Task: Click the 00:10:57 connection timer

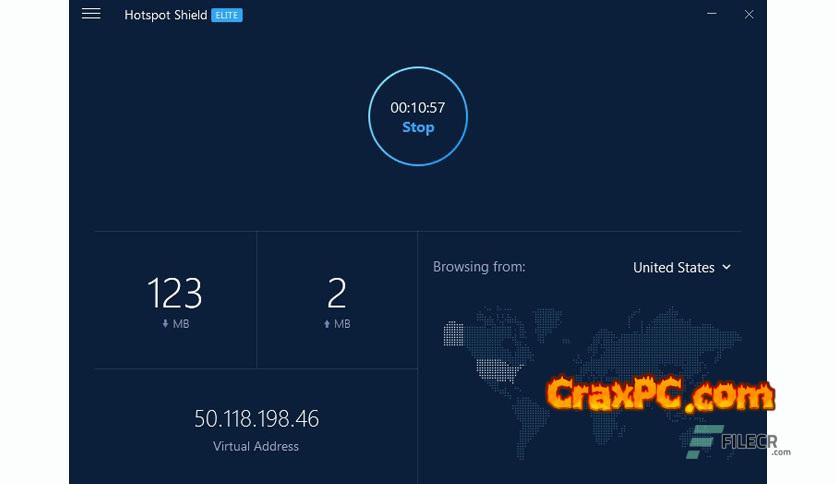Action: coord(417,108)
